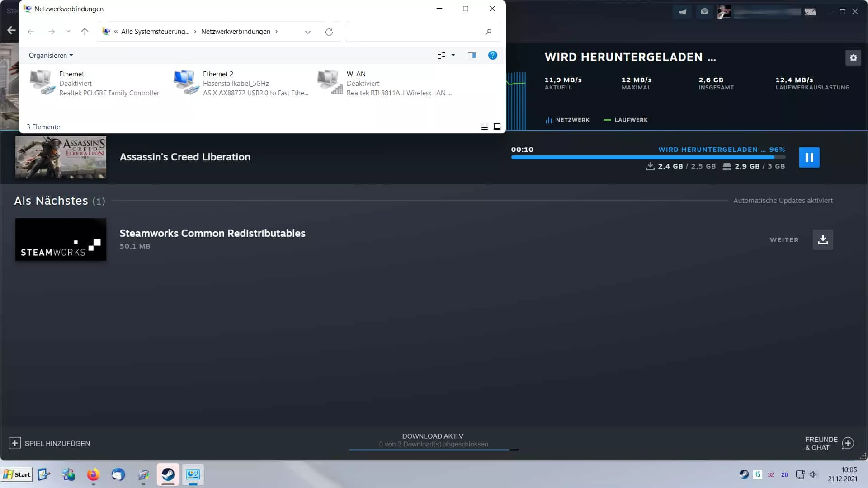Click DOWNLOAD AKTIV status
This screenshot has height=488, width=868.
433,436
